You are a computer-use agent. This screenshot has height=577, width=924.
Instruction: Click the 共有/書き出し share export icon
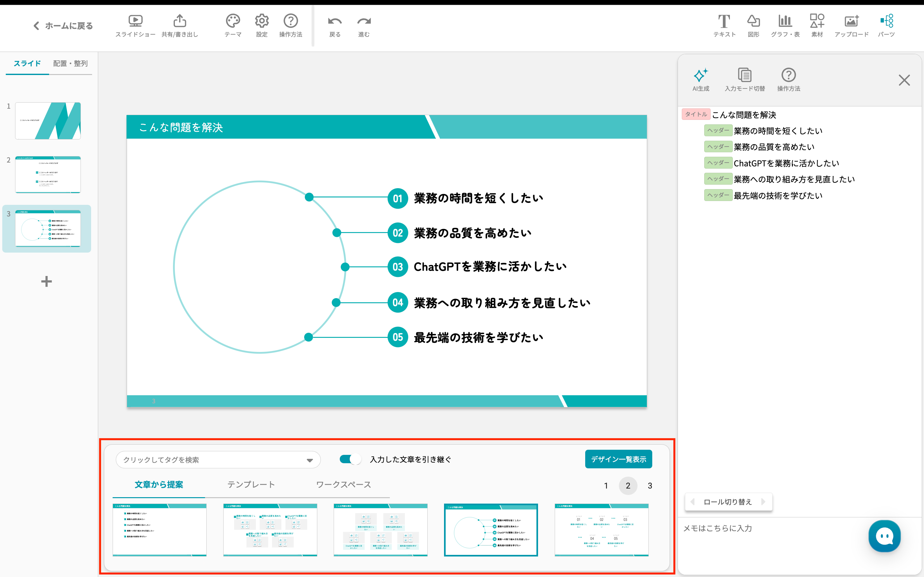(x=180, y=21)
